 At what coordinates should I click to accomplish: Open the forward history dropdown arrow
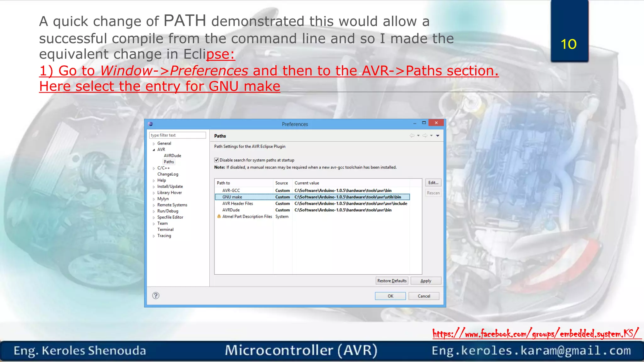[x=431, y=136]
